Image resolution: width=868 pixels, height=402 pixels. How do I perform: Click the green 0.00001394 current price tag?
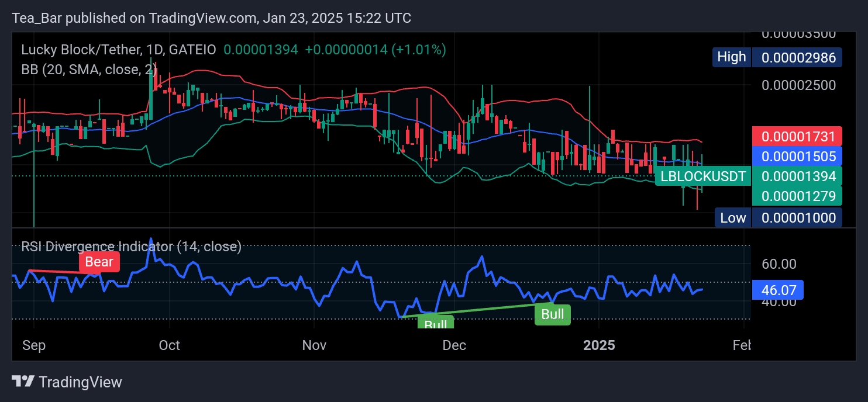coord(797,176)
